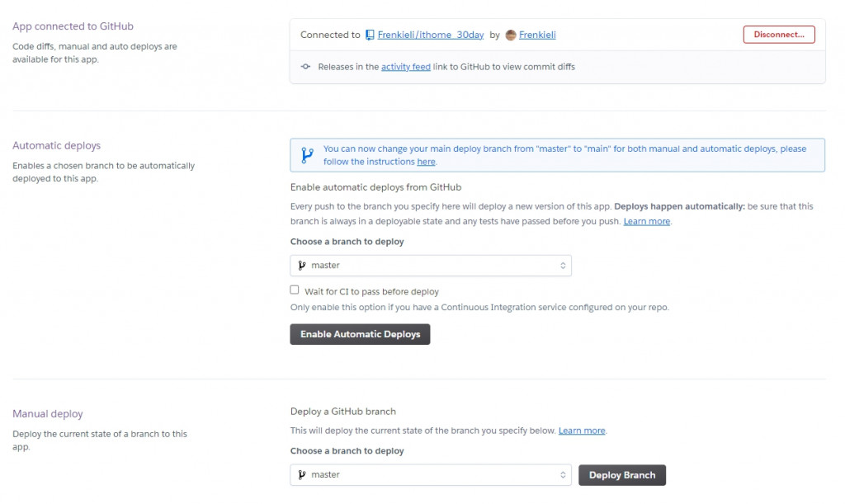
Task: Click the commit icon beside Releases text
Action: 305,67
